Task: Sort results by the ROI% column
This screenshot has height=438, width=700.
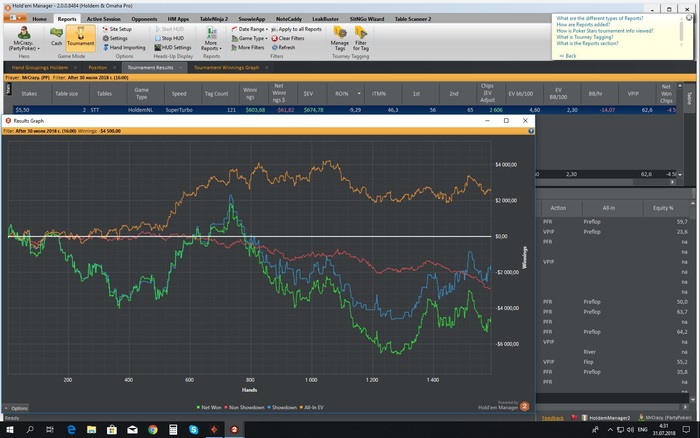Action: [342, 94]
